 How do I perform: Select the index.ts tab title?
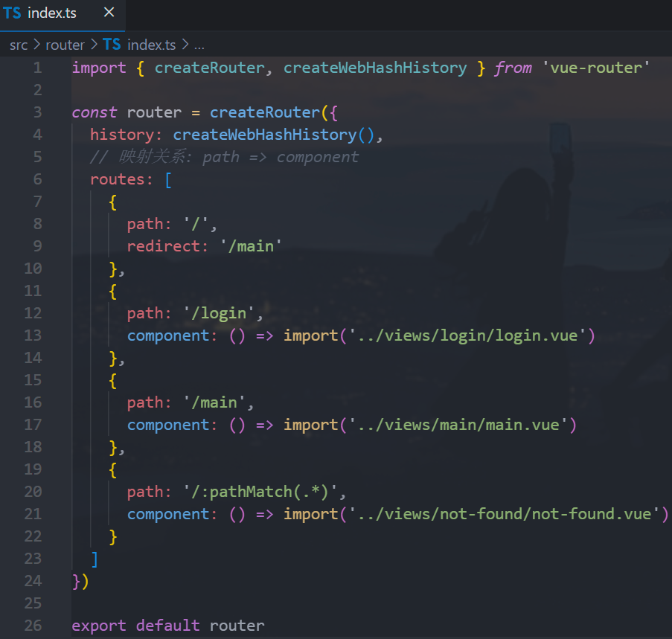coord(51,13)
